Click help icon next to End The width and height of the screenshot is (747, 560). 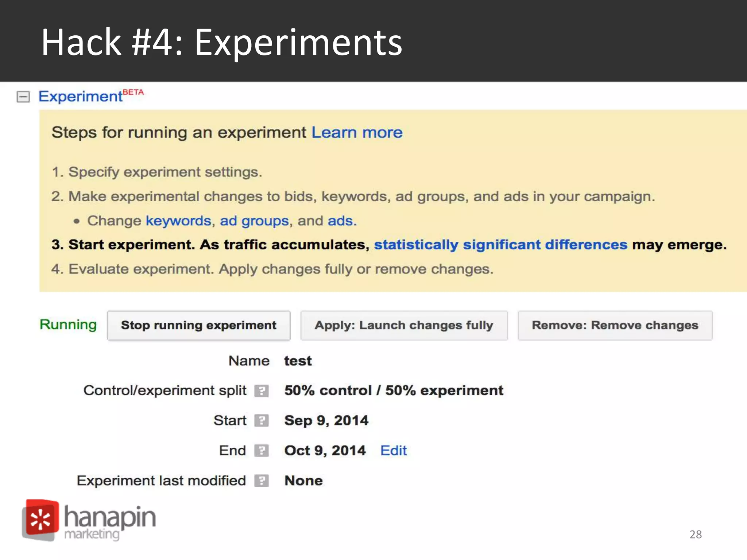pyautogui.click(x=262, y=451)
